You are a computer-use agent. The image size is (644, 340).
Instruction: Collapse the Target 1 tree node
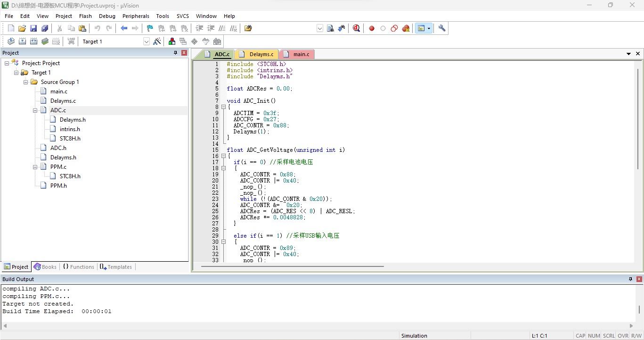click(x=16, y=73)
